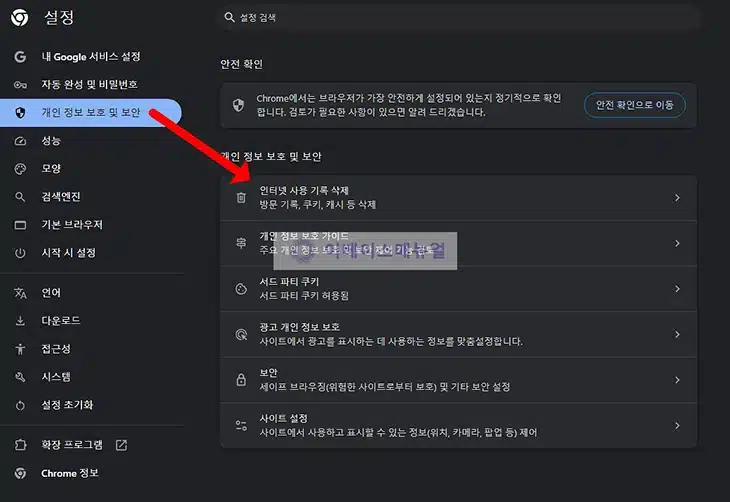Open 설정 초기화 section

[x=91, y=405]
